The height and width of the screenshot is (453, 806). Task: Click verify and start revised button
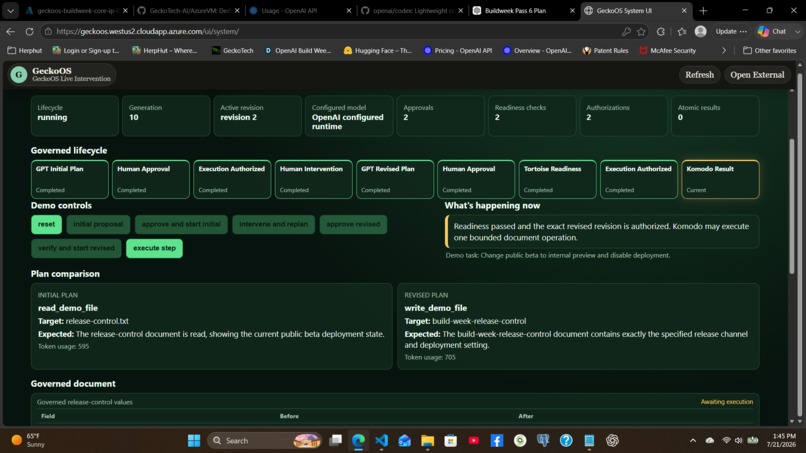(x=76, y=248)
